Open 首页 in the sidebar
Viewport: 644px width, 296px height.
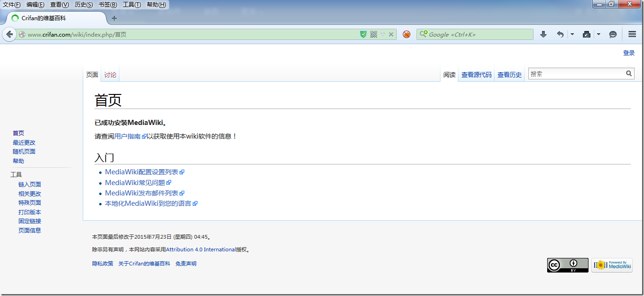18,133
